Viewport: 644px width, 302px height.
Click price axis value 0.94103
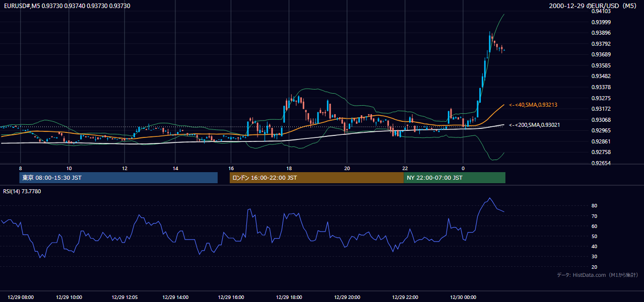[x=601, y=11]
